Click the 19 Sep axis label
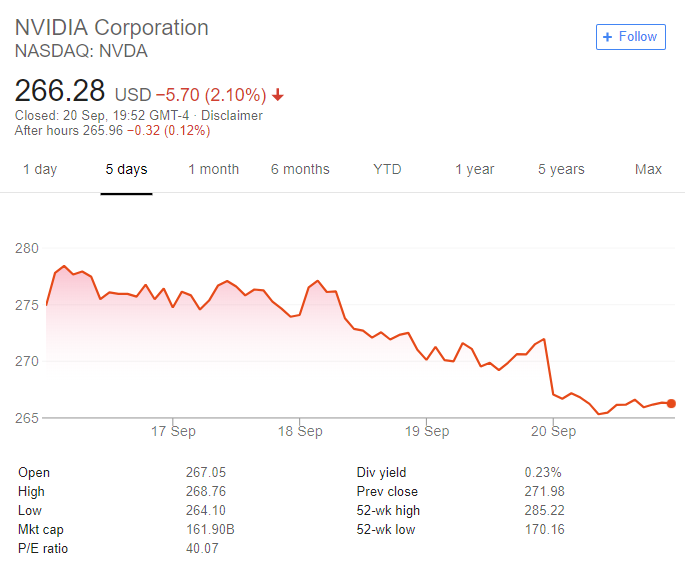 pos(427,432)
